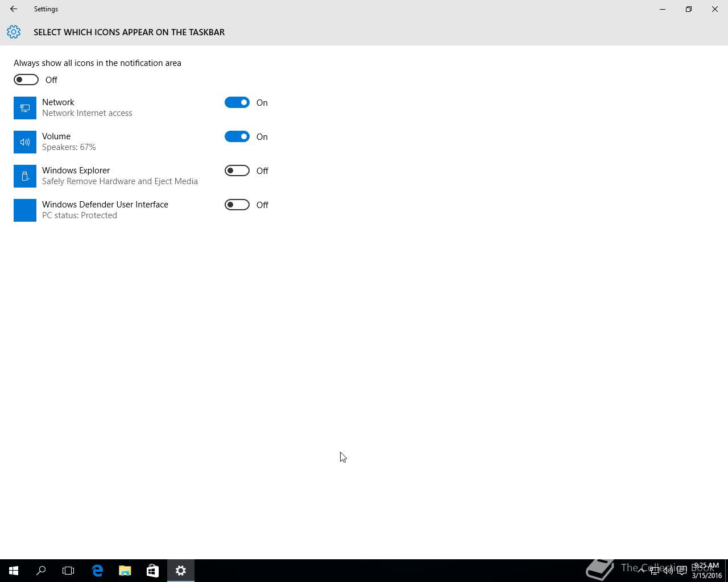Open Task View from taskbar
The height and width of the screenshot is (582, 728).
coord(68,571)
